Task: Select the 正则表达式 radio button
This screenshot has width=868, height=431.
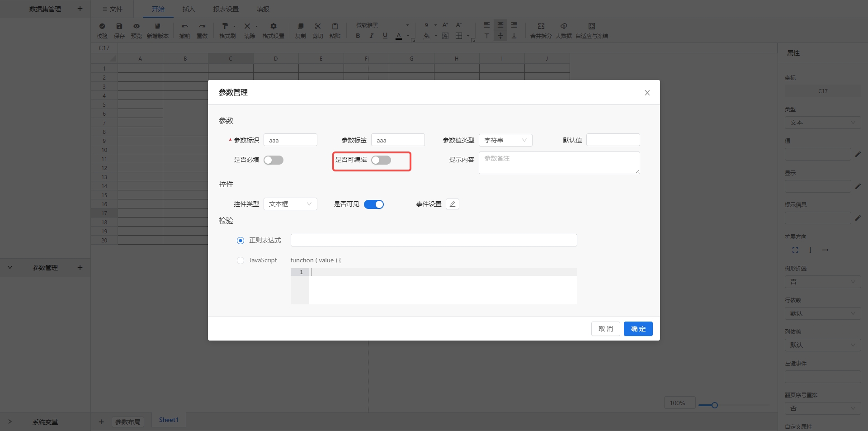Action: pyautogui.click(x=241, y=241)
